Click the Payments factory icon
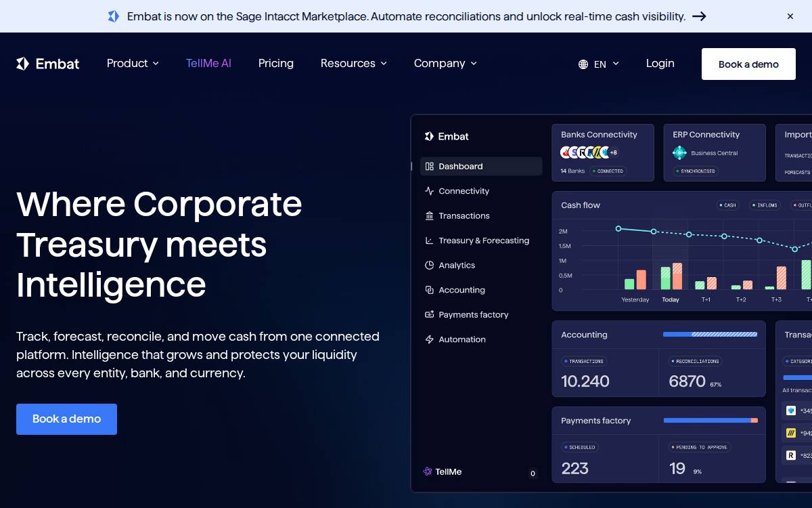812x508 pixels. (x=429, y=315)
